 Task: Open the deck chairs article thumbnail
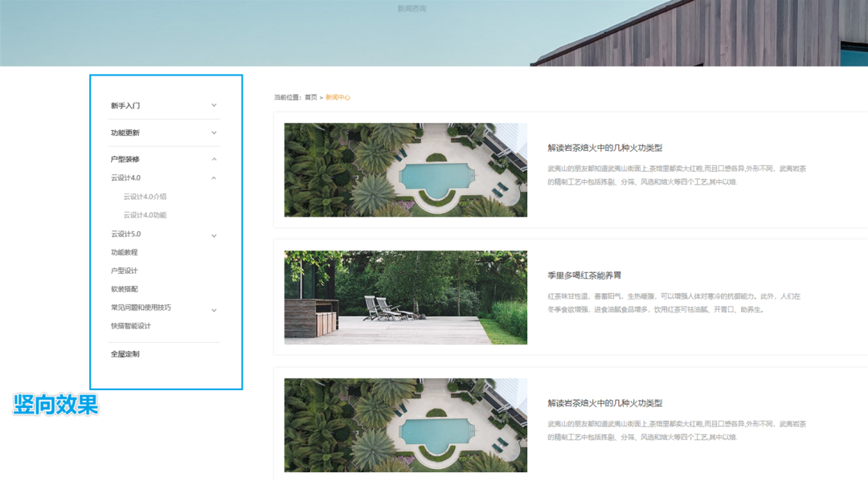tap(405, 297)
